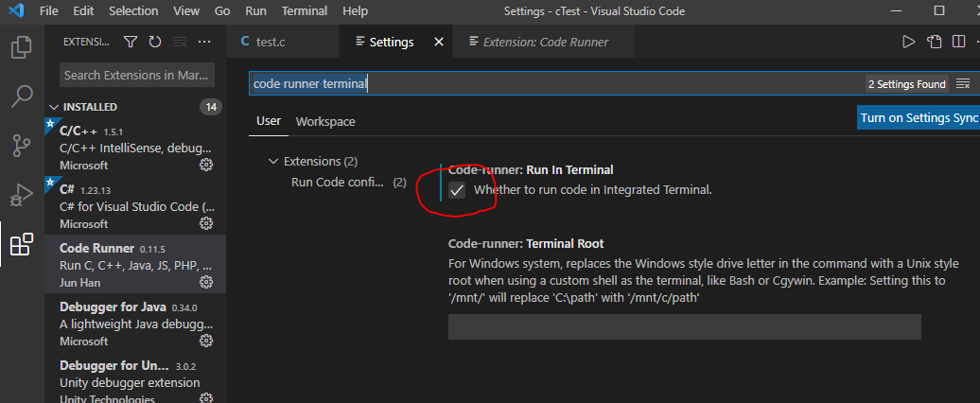Open the File menu
Viewport: 980px width, 403px height.
49,10
